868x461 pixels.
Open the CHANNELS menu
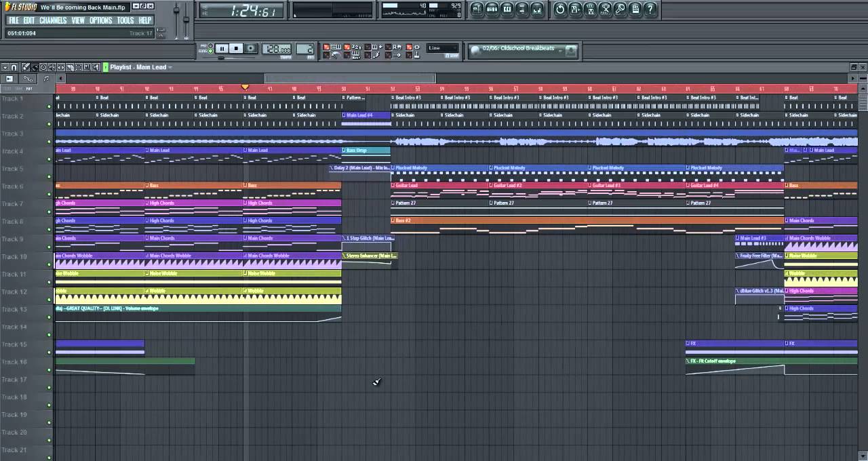coord(53,20)
